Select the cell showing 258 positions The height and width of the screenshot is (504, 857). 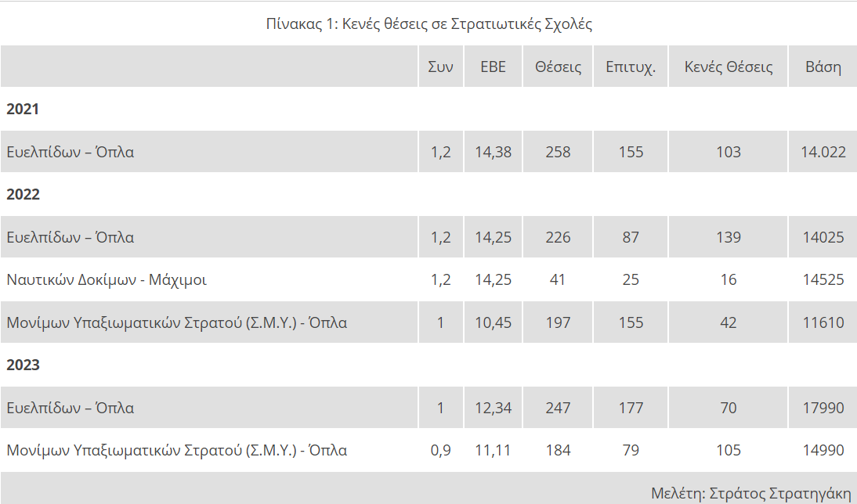tap(558, 152)
